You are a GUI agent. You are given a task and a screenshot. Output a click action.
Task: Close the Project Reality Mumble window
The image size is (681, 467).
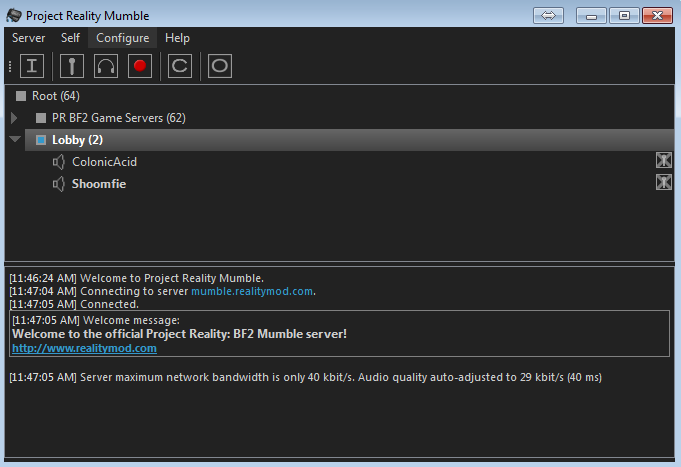(658, 16)
